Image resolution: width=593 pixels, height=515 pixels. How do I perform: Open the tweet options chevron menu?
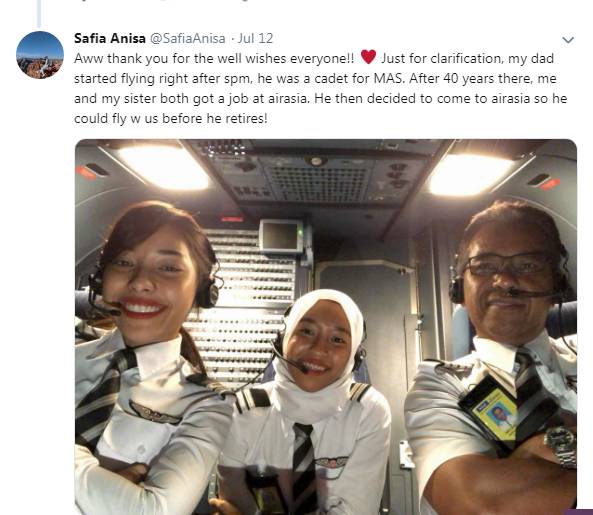point(568,40)
